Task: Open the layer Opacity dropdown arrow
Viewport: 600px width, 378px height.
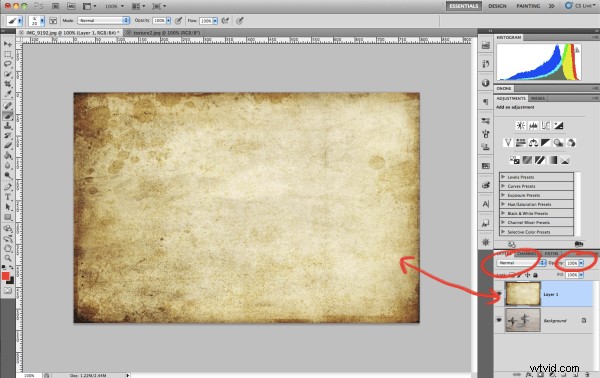Action: coord(581,263)
